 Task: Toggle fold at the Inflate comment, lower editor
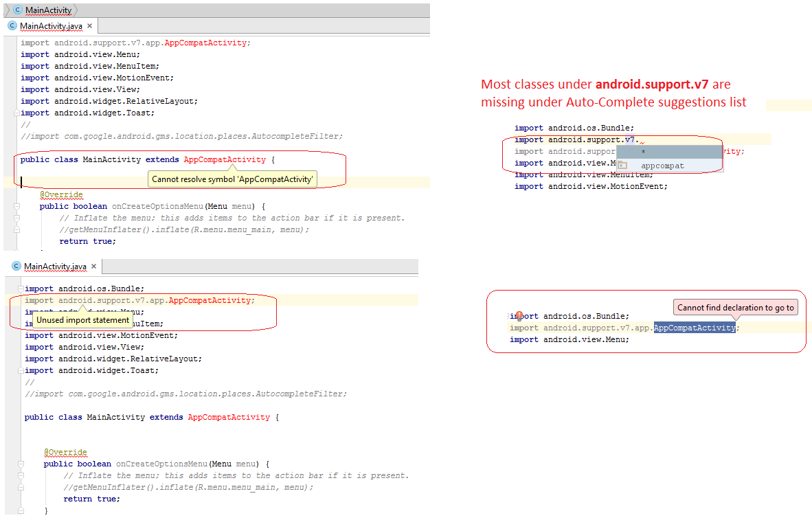[x=21, y=475]
